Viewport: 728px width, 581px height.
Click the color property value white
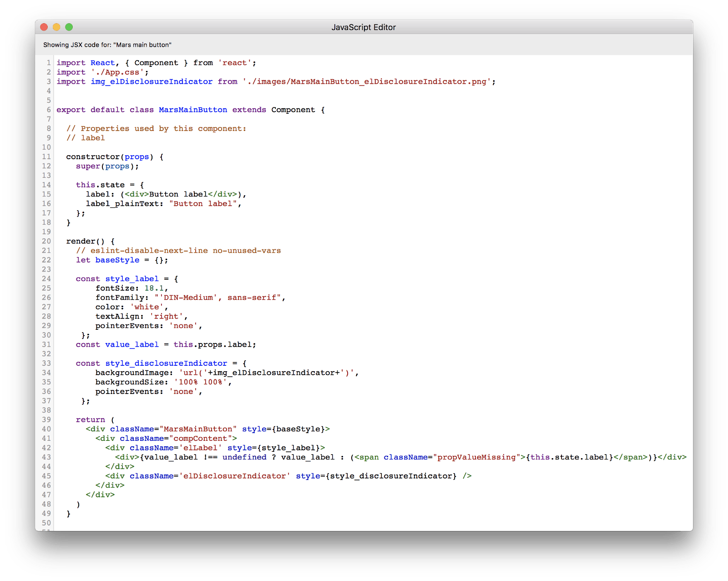click(146, 307)
